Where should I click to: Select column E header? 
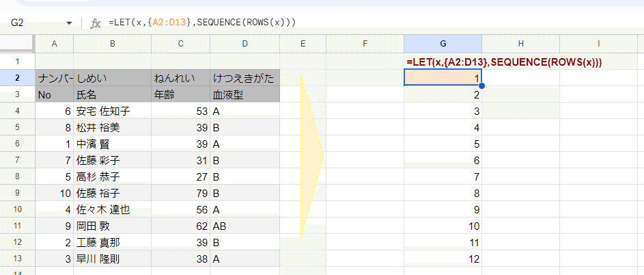click(x=303, y=44)
